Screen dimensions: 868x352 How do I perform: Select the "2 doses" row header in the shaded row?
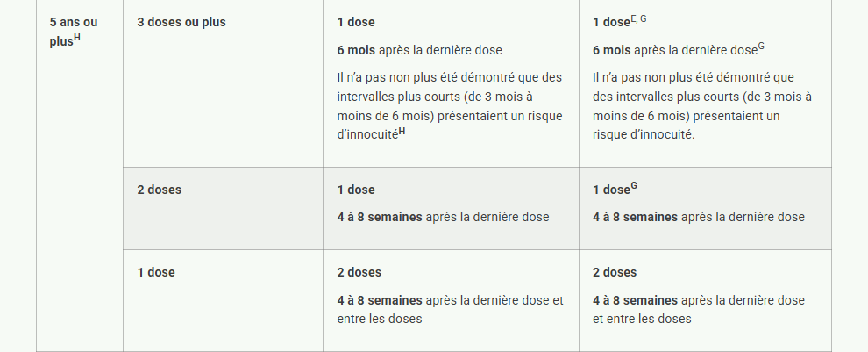[x=159, y=190]
